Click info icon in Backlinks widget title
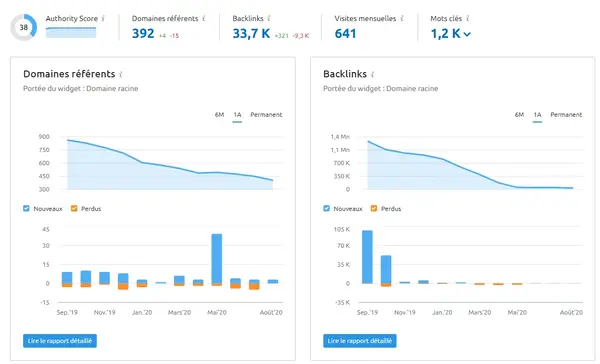Screen dimensions: 600x364 click(373, 74)
